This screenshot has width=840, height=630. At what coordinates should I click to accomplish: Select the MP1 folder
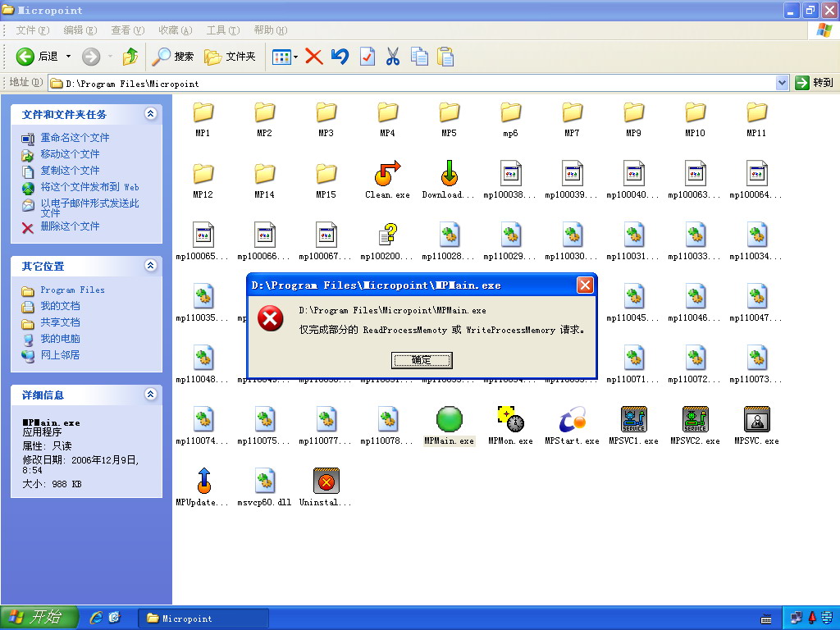click(x=203, y=112)
